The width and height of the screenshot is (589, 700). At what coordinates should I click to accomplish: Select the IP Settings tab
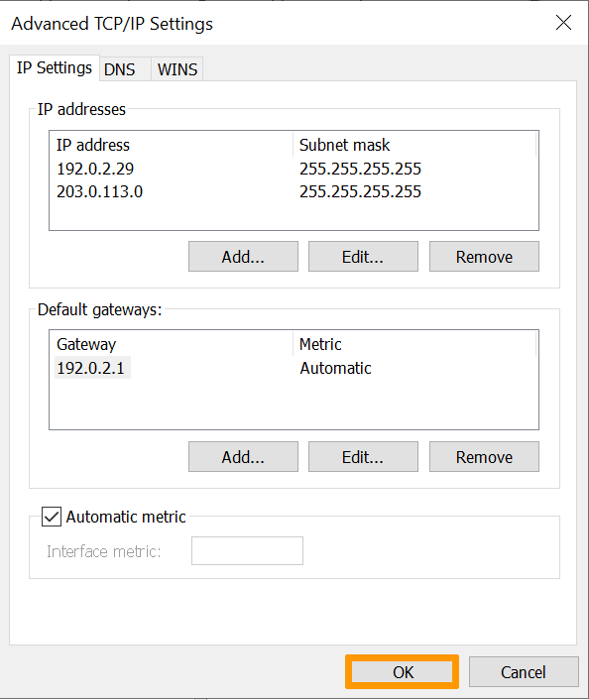tap(54, 67)
